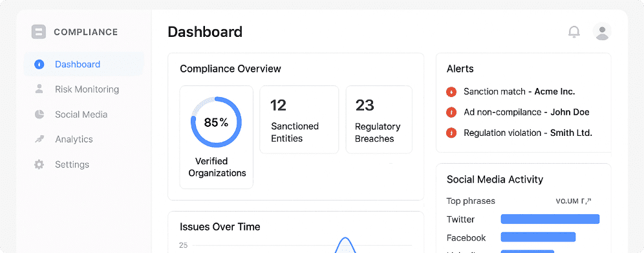This screenshot has width=644, height=253.
Task: Click the Regulation violation alert icon
Action: click(x=451, y=133)
